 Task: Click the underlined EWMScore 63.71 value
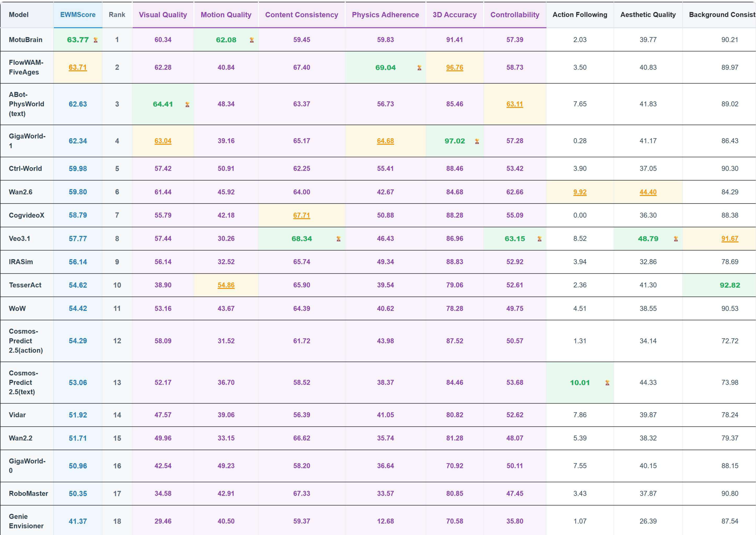click(78, 67)
